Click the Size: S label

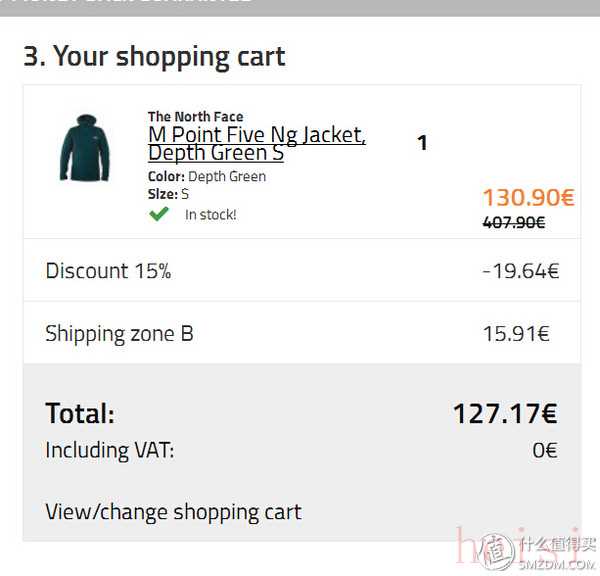pyautogui.click(x=168, y=194)
